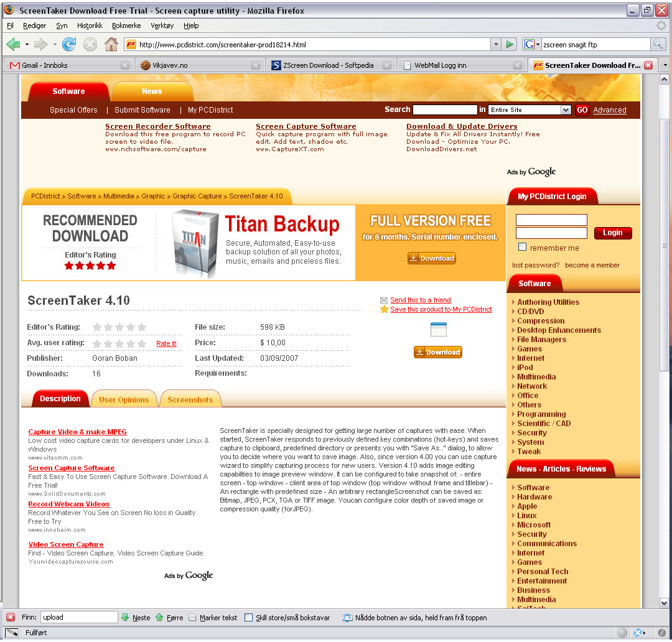This screenshot has height=642, width=672.
Task: Switch to the Vikjavev.no tab
Action: [200, 65]
